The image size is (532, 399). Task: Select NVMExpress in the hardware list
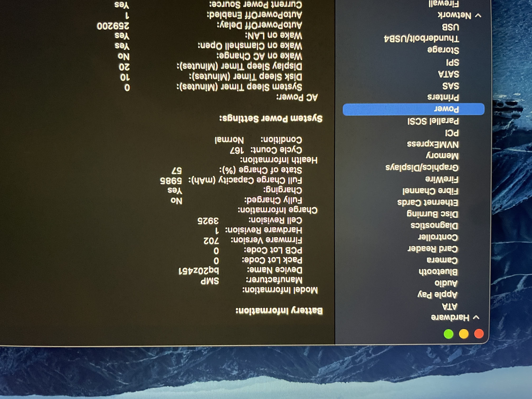[433, 144]
